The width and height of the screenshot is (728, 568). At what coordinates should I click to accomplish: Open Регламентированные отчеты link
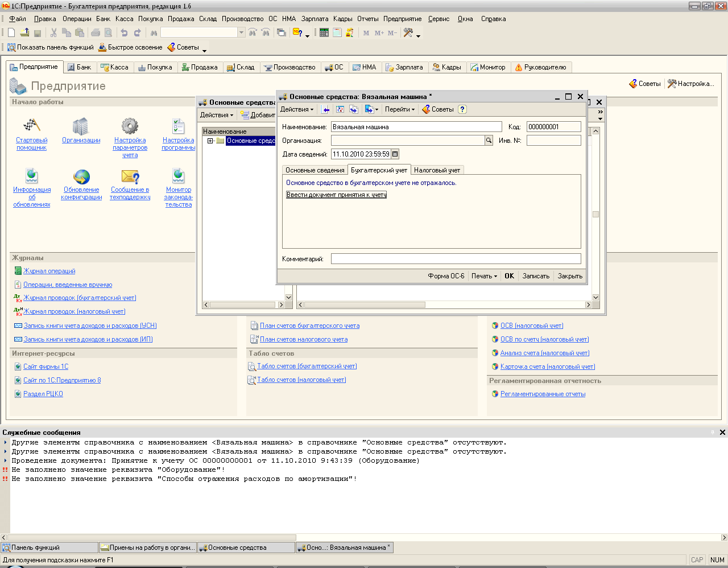click(x=543, y=394)
